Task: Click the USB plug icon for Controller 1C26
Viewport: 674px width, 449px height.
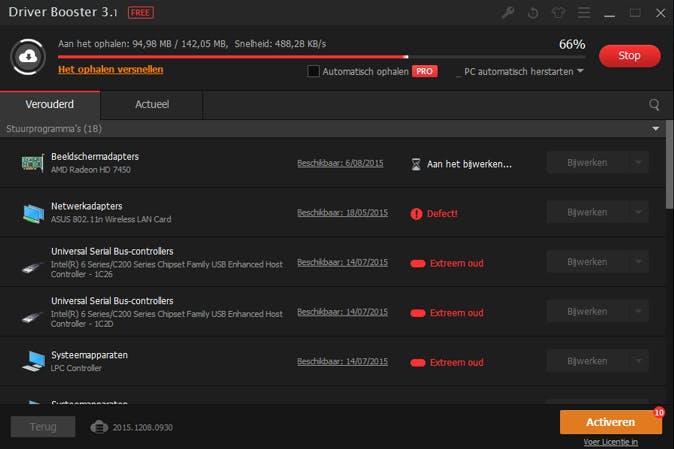Action: tap(33, 267)
